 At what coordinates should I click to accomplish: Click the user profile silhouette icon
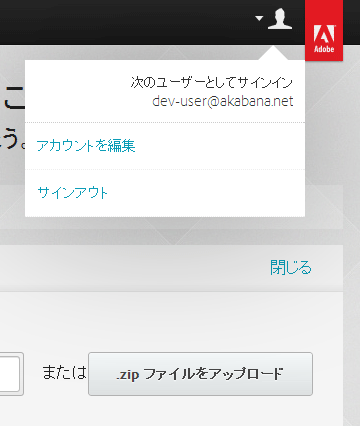pyautogui.click(x=280, y=19)
